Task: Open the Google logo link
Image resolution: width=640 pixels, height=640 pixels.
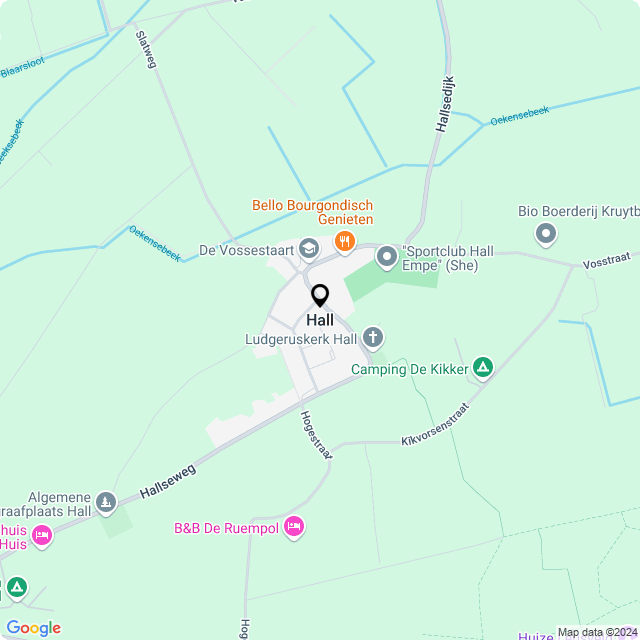Action: (34, 628)
